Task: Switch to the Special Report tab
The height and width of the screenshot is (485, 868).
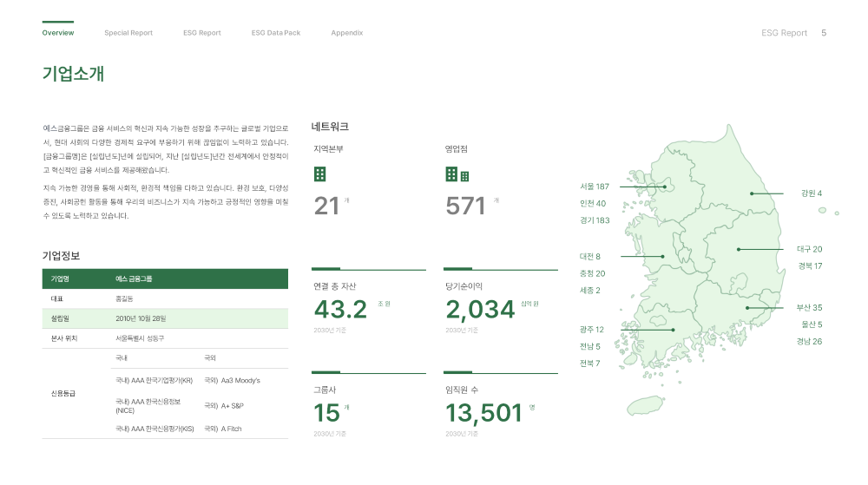Action: tap(128, 33)
